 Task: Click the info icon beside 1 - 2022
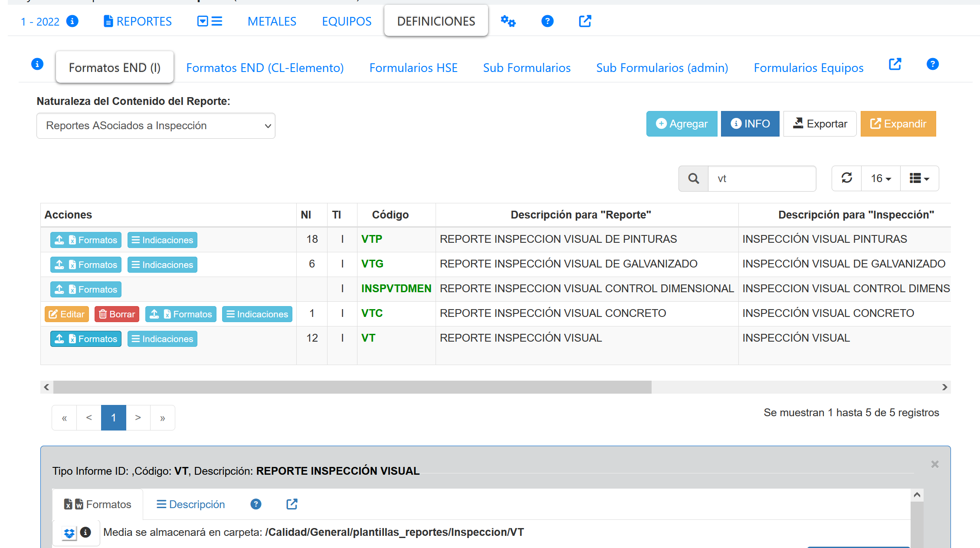pos(72,21)
